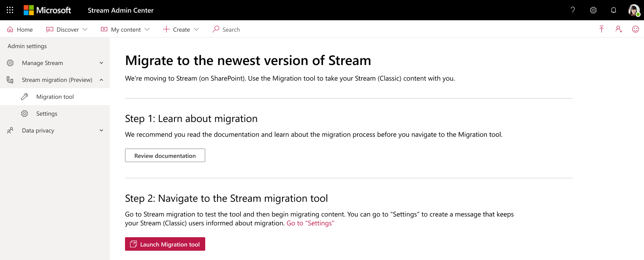Expand the Data privacy section

click(x=55, y=130)
